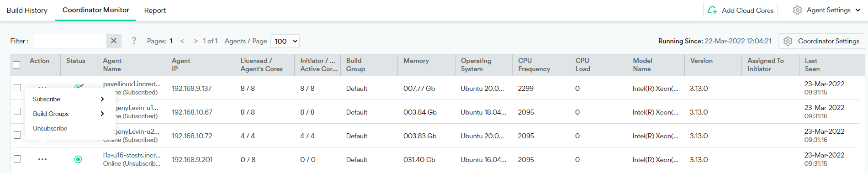Switch to the Build History tab
The width and height of the screenshot is (868, 173).
click(x=27, y=10)
